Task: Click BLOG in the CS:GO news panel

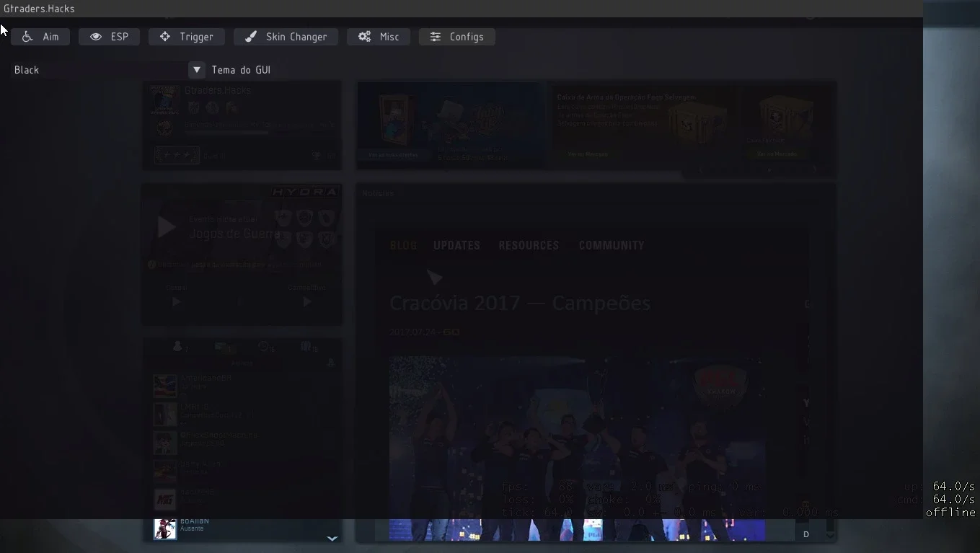Action: [x=403, y=245]
